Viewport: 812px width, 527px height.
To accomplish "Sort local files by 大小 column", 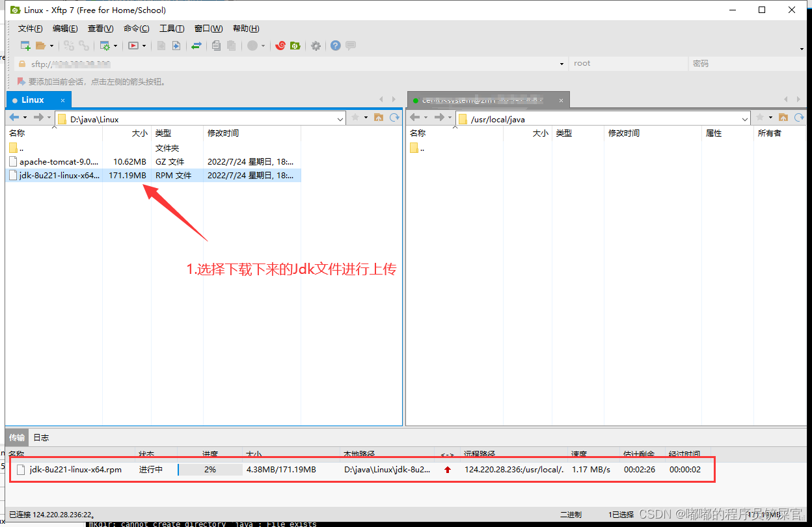I will pos(127,133).
